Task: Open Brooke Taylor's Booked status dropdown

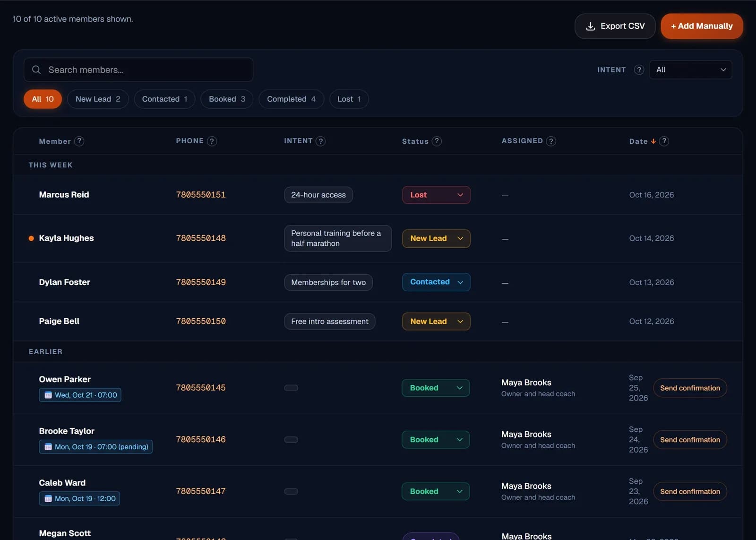Action: coord(436,440)
